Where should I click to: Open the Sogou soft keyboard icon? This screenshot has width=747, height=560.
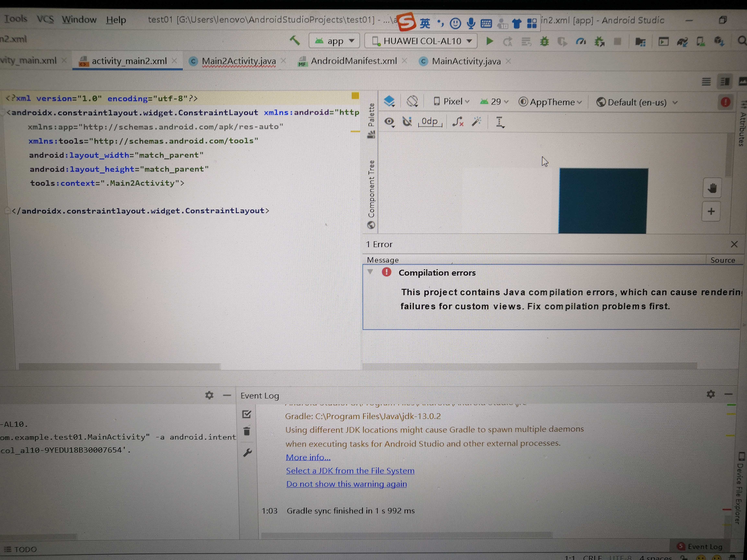click(486, 23)
